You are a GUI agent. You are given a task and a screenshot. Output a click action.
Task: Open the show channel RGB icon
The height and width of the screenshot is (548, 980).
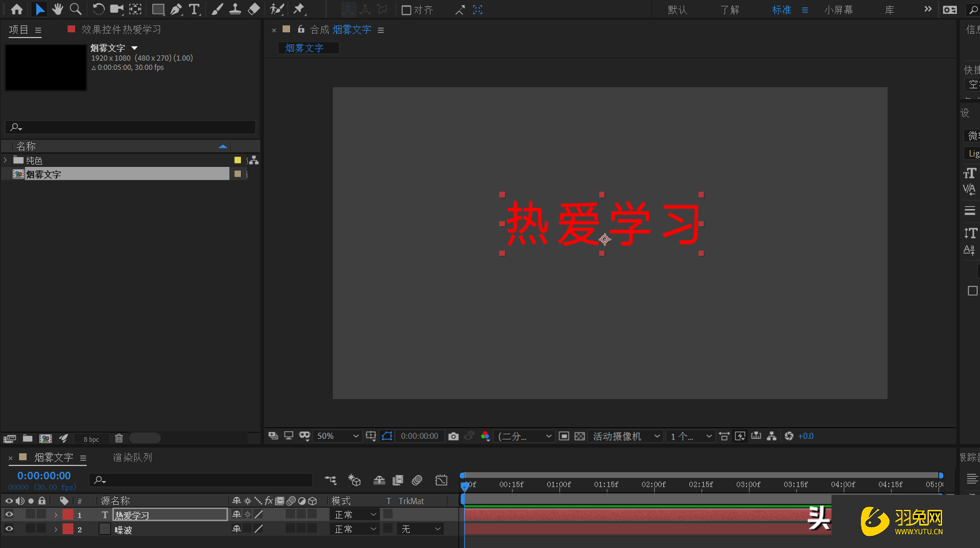pyautogui.click(x=485, y=436)
